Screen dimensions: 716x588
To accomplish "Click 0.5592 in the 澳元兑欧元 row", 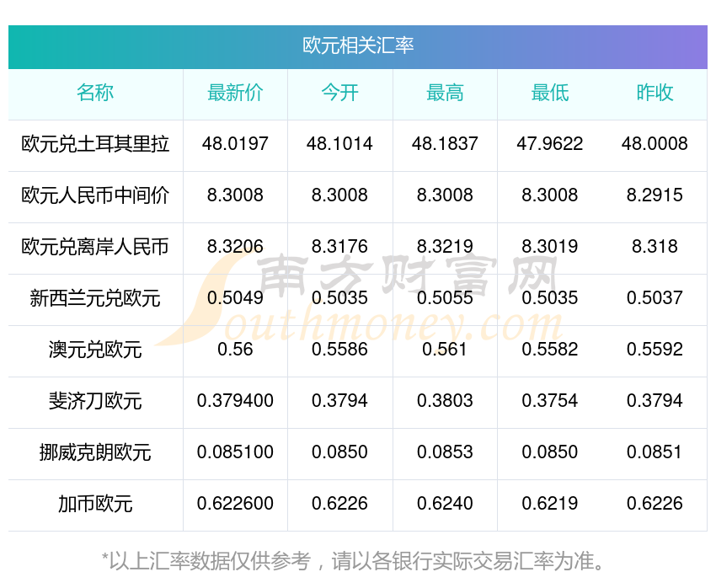I will [655, 350].
